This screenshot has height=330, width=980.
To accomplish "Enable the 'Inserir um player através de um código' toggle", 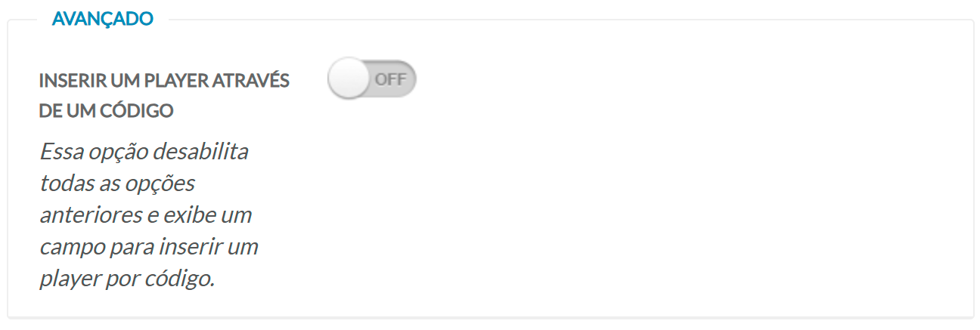I will pyautogui.click(x=372, y=79).
